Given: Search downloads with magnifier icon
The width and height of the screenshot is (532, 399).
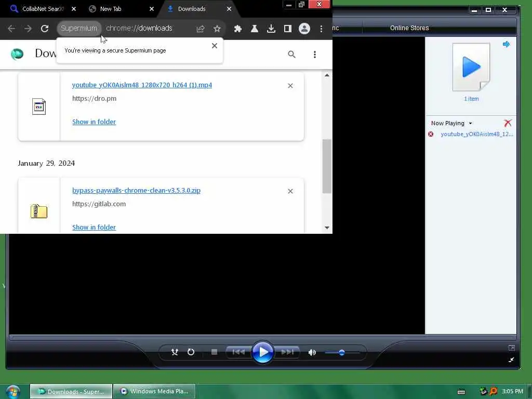Looking at the screenshot, I should (x=291, y=54).
